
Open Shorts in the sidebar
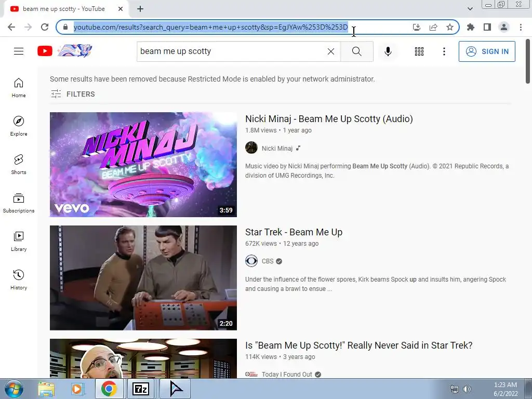pyautogui.click(x=19, y=165)
